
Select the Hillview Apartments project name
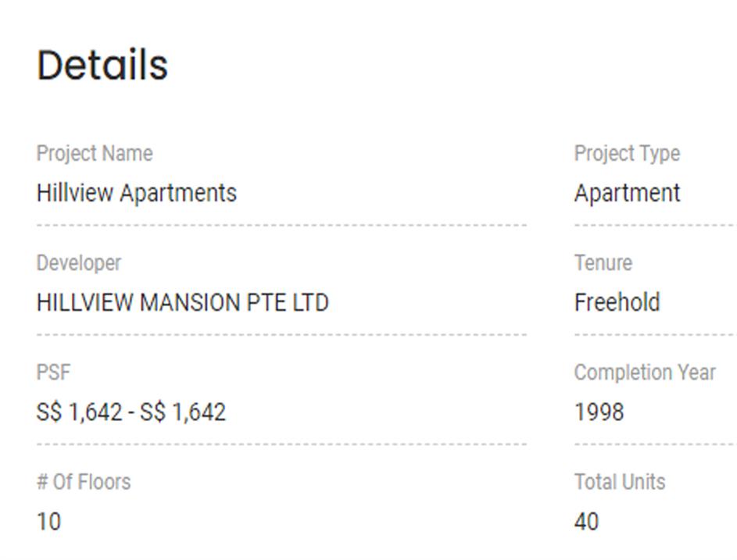(x=136, y=193)
